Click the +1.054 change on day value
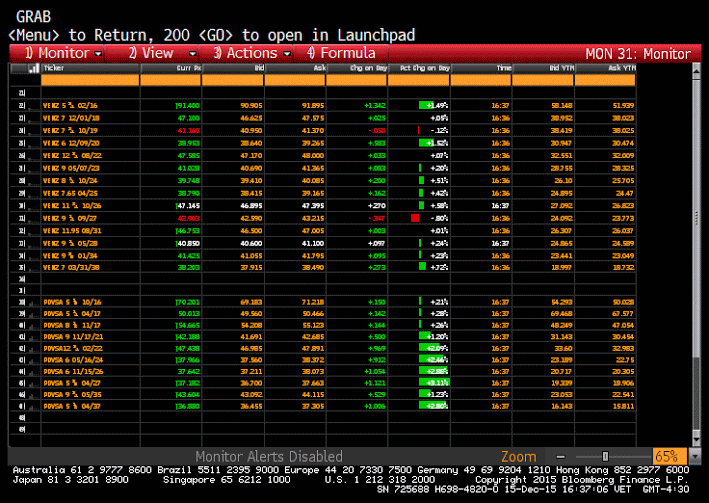Screen dimensions: 709x503 (374, 372)
